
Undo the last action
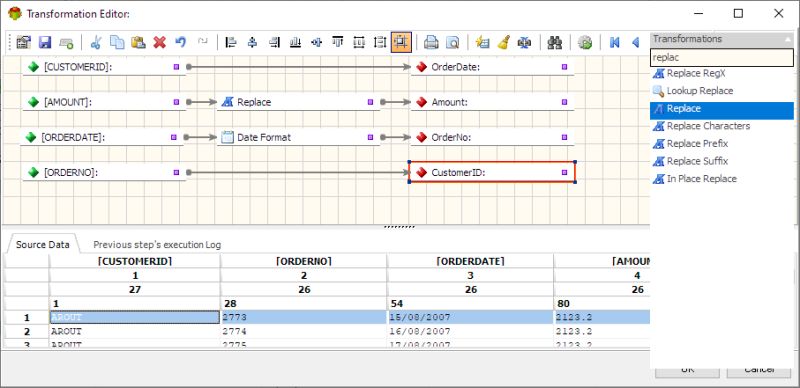click(181, 42)
